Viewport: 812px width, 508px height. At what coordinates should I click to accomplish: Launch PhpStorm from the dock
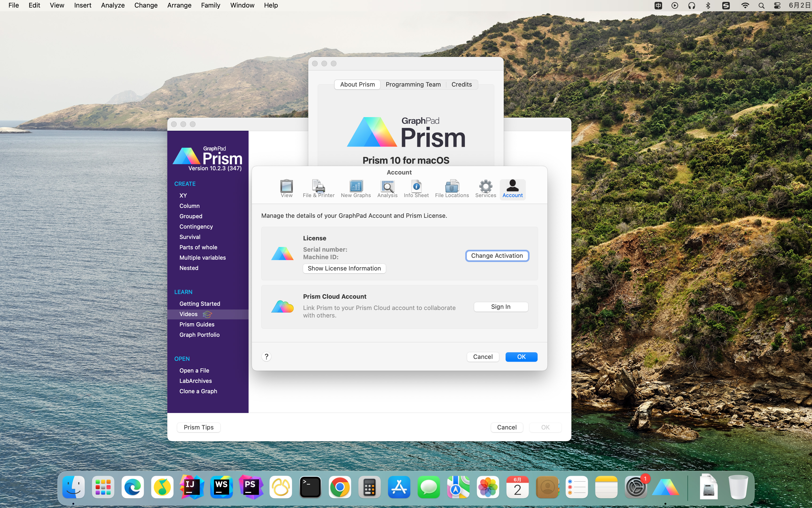click(x=251, y=487)
